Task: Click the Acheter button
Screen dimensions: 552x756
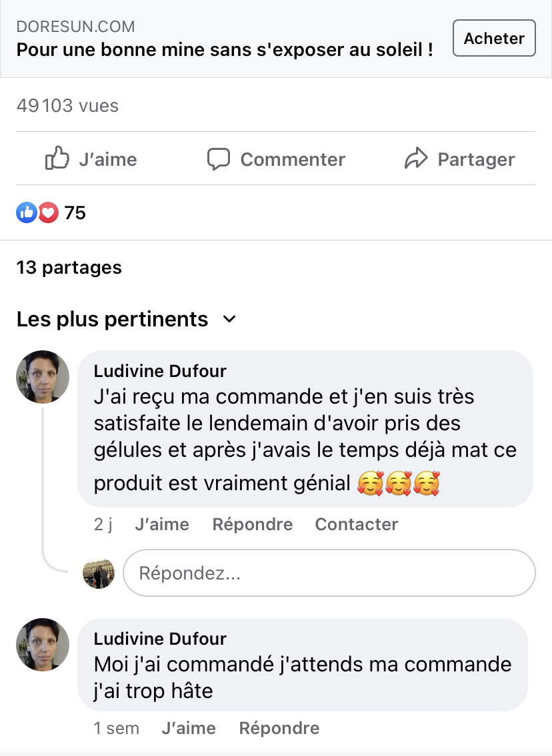Action: click(494, 39)
